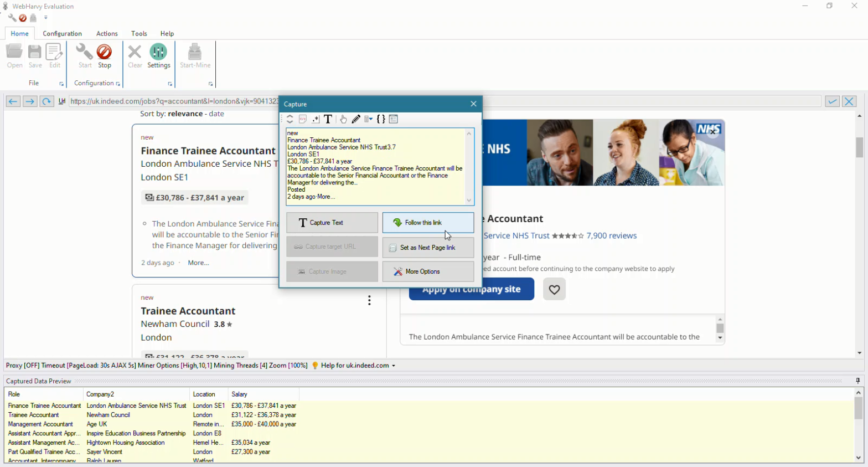Open the Actions ribbon tab
The height and width of the screenshot is (467, 868).
(x=107, y=34)
